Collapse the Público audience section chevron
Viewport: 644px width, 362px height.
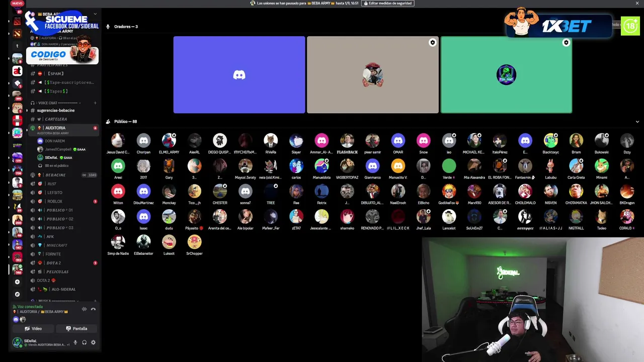637,122
